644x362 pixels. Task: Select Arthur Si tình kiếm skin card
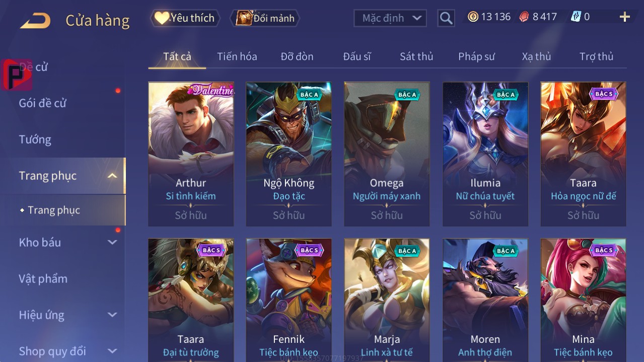(191, 154)
